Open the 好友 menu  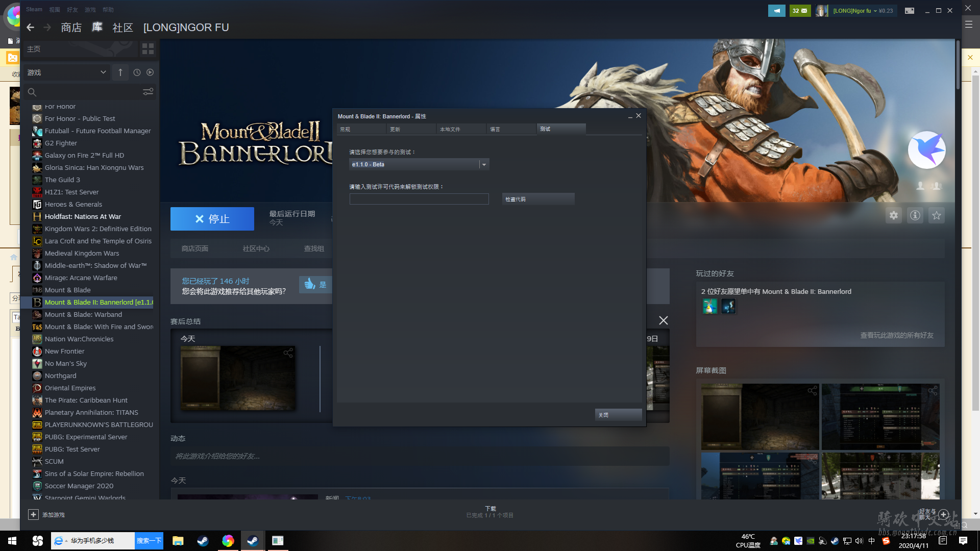pos(72,10)
